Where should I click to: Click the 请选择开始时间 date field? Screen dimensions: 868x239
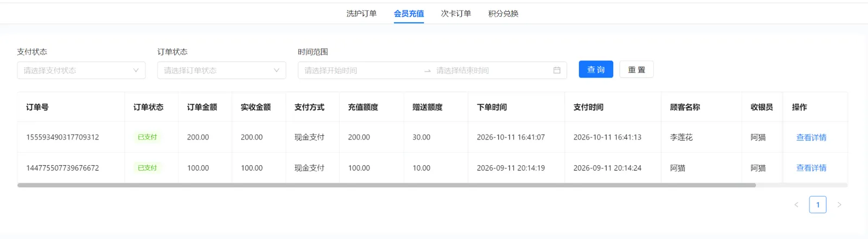point(361,70)
